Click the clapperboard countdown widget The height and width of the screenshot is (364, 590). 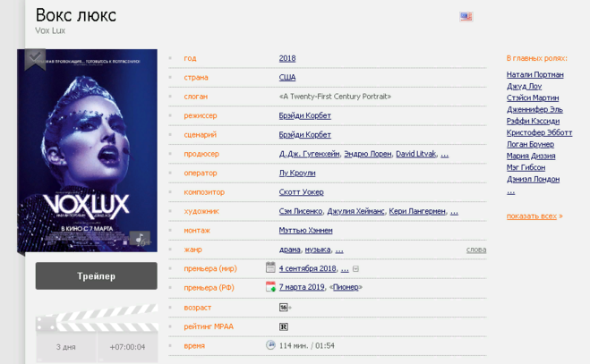(97, 333)
